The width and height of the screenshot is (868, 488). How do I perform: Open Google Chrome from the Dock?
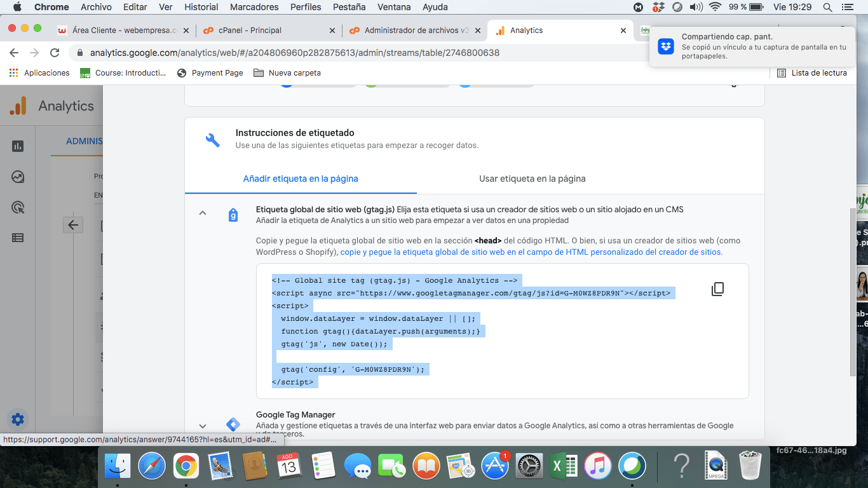coord(186,467)
